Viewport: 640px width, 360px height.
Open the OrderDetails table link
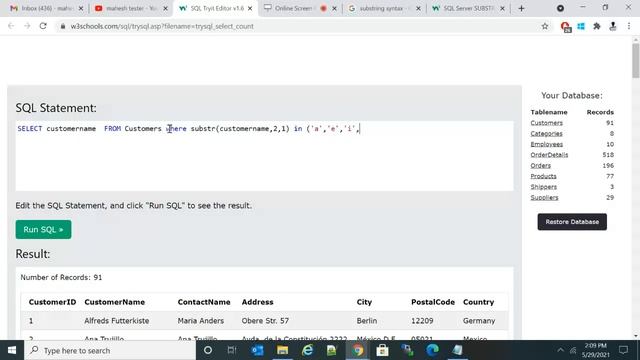549,155
